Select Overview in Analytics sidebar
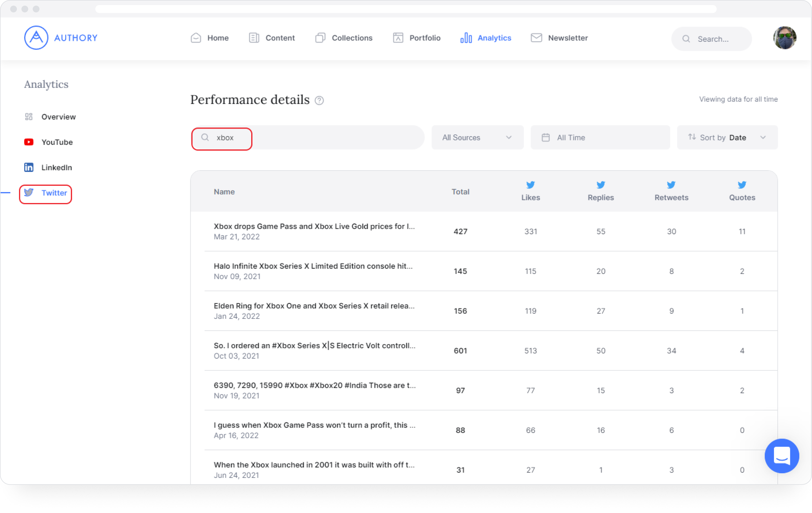Image resolution: width=812 pixels, height=513 pixels. coord(58,117)
